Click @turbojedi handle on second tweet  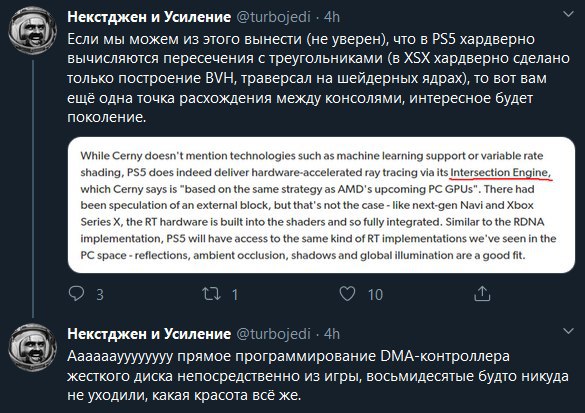(x=273, y=334)
